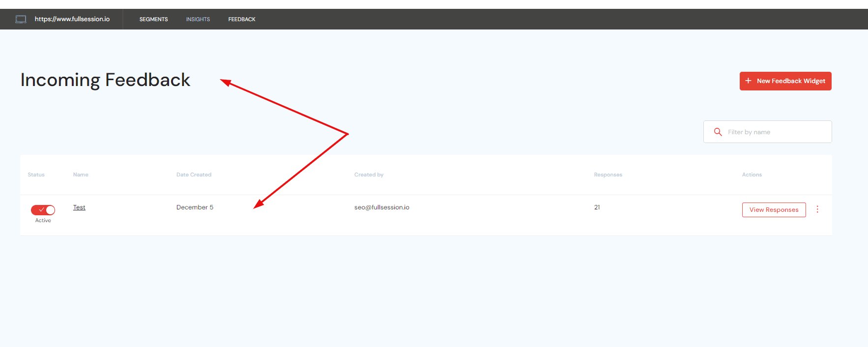This screenshot has width=868, height=347.
Task: Click the red search magnifier icon
Action: tap(718, 132)
